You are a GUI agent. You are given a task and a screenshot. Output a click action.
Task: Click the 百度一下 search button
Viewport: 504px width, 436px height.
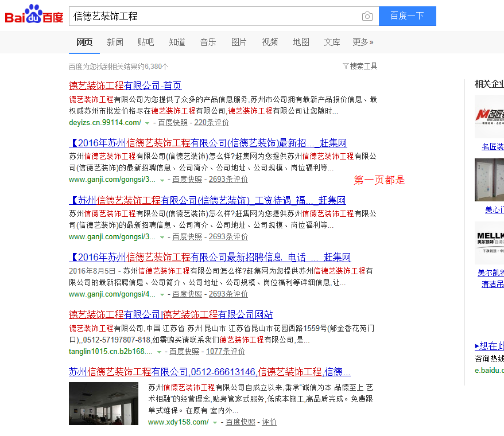[x=407, y=15]
